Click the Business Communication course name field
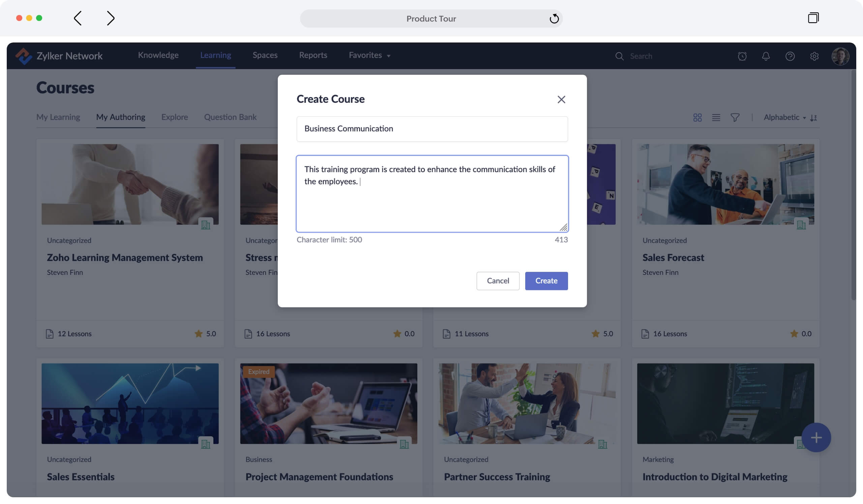This screenshot has height=504, width=863. 432,129
